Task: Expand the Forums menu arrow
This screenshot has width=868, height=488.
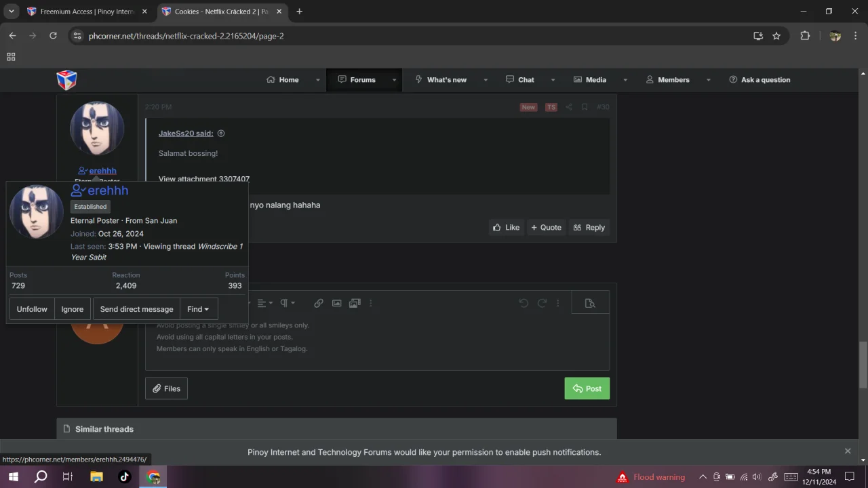Action: pyautogui.click(x=394, y=80)
